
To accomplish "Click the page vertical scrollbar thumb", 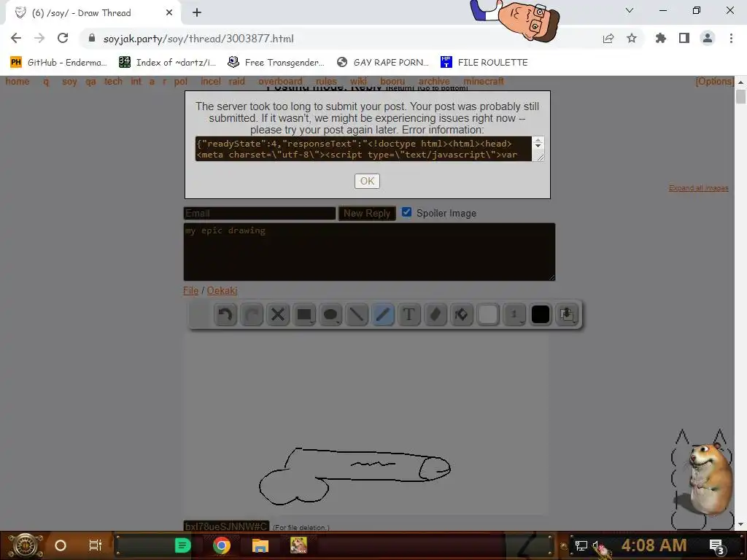I will click(x=740, y=97).
